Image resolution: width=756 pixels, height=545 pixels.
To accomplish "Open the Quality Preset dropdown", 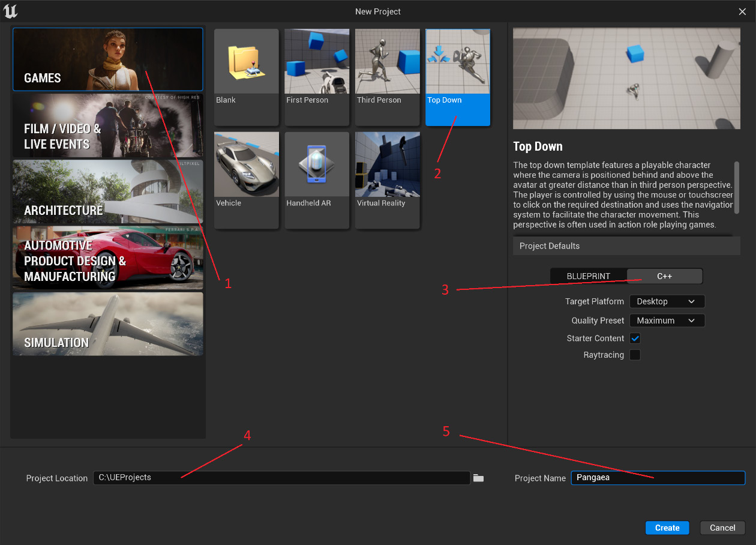I will click(667, 321).
